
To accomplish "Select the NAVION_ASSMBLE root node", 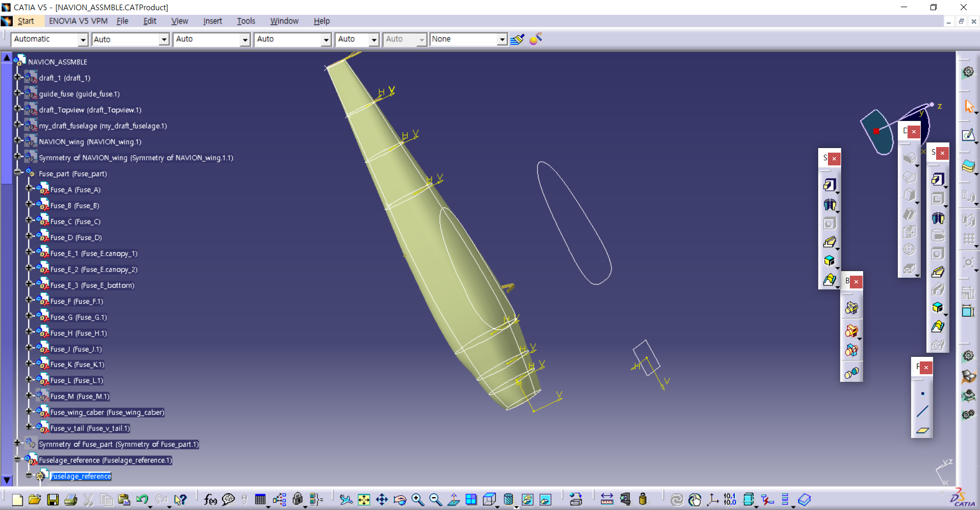I will (57, 62).
